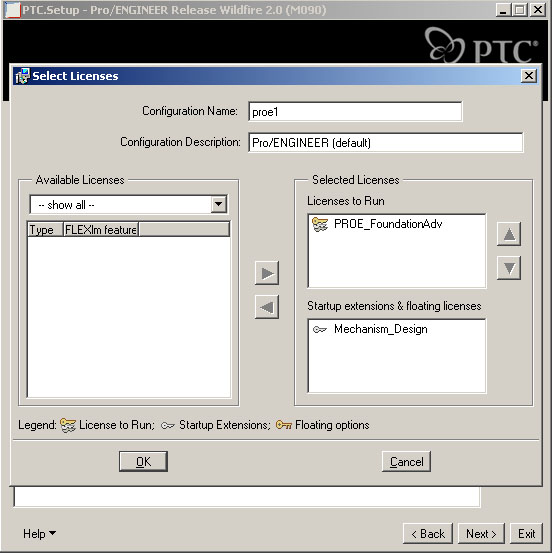Viewport: 553px width, 555px height.
Task: Click the PTC.Setup window title bar icon
Action: tap(13, 10)
